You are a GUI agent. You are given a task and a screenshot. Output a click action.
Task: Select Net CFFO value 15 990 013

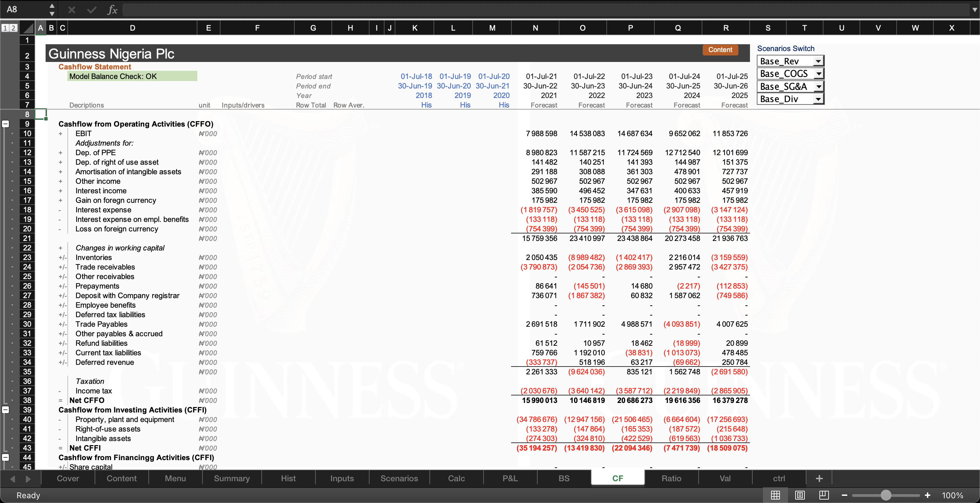539,400
